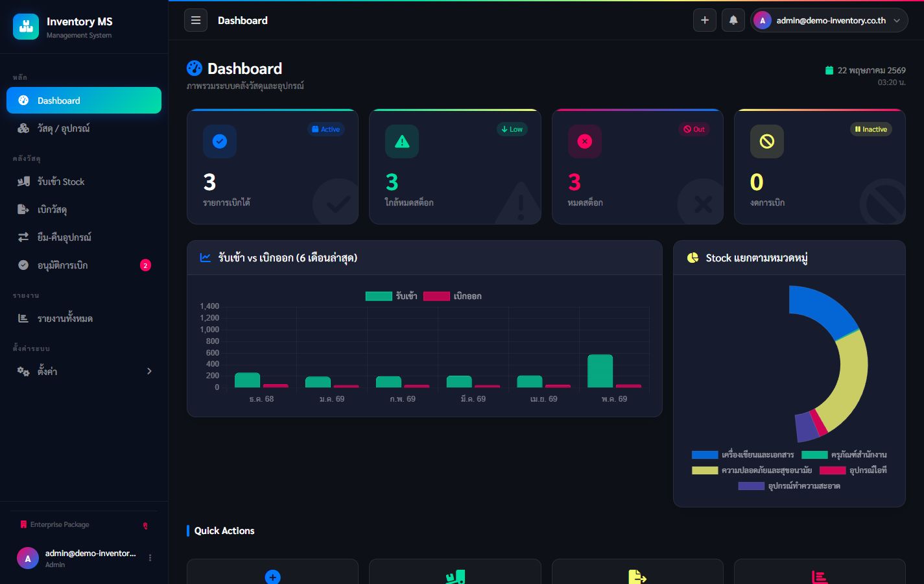Viewport: 924px width, 584px height.
Task: Toggle เบิกออก legend in bar chart
Action: tap(453, 296)
